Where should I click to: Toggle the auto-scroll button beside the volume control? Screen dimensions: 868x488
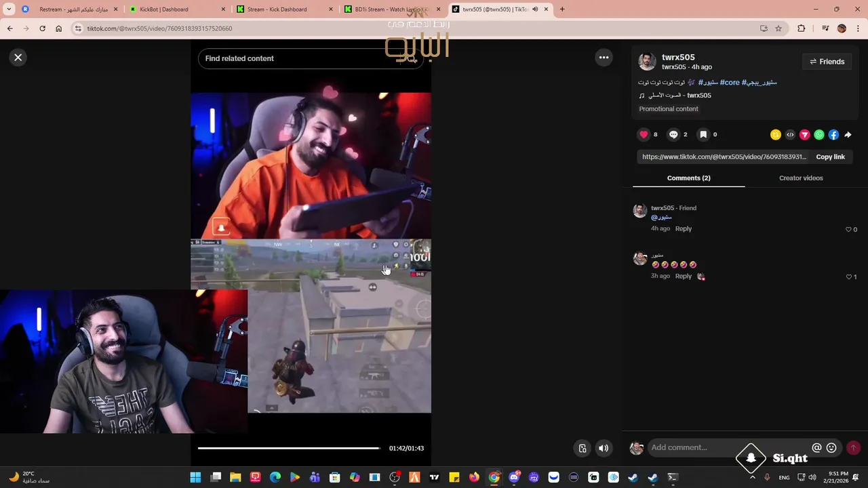[582, 448]
